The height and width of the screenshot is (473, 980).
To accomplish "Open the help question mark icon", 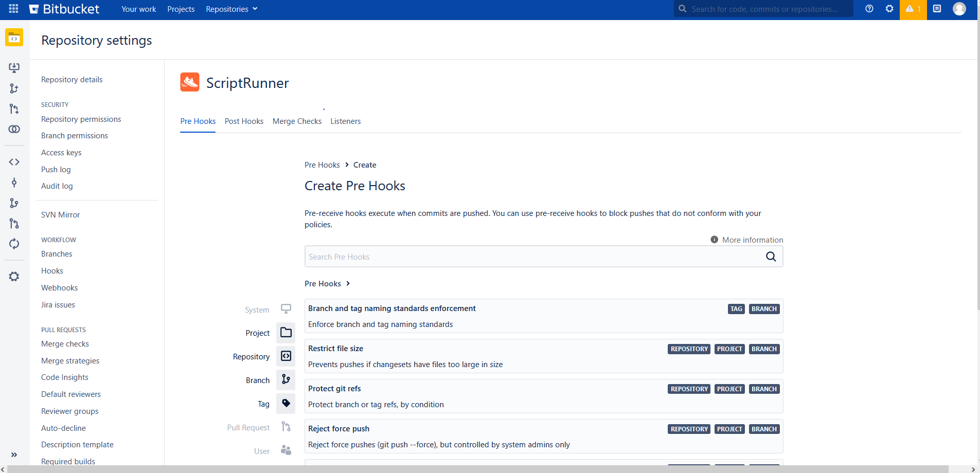I will [869, 9].
